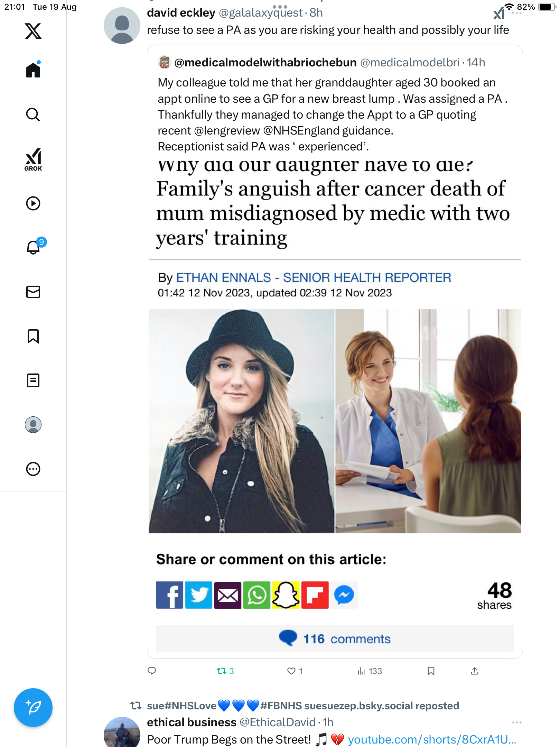
Task: Open Bookmarks in the sidebar
Action: point(33,336)
